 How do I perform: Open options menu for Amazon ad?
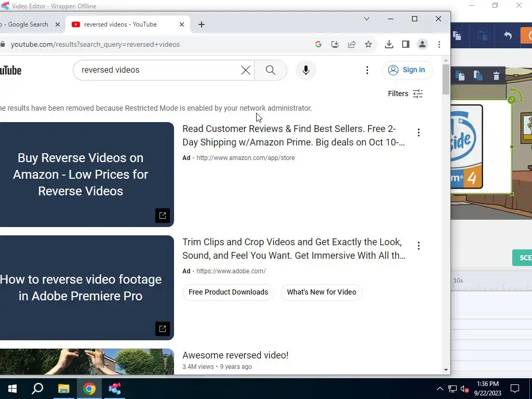click(419, 132)
